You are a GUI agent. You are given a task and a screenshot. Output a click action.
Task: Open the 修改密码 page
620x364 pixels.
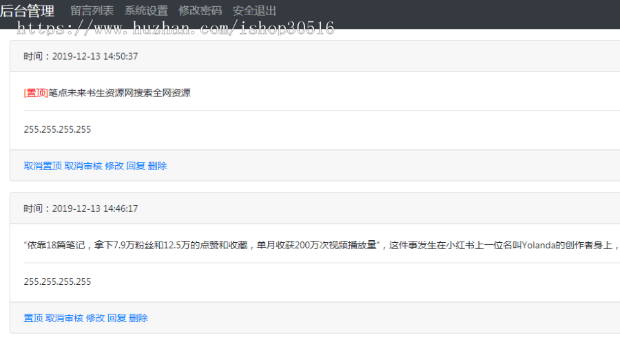tap(200, 10)
